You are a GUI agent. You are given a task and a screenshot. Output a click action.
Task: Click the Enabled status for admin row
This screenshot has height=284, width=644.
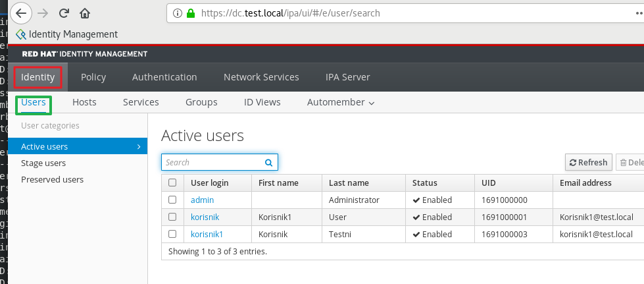pos(432,200)
